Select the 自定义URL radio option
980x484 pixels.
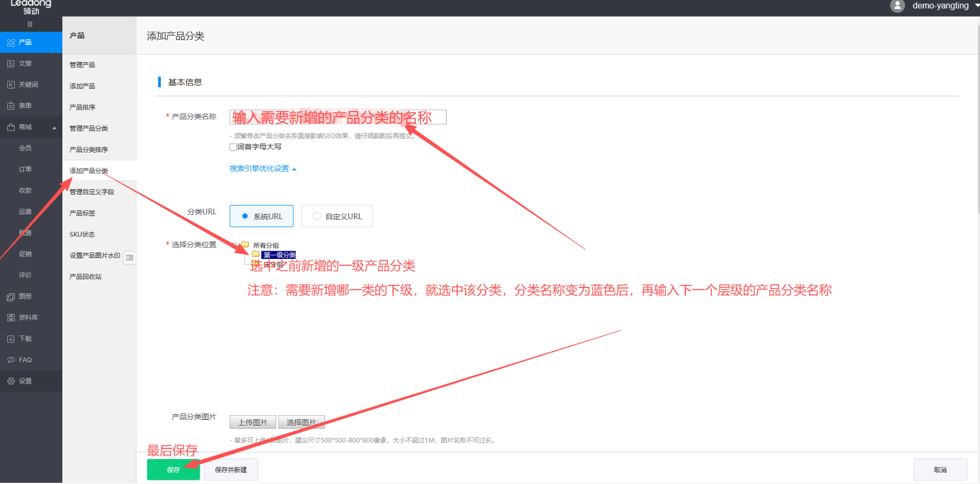[x=317, y=216]
